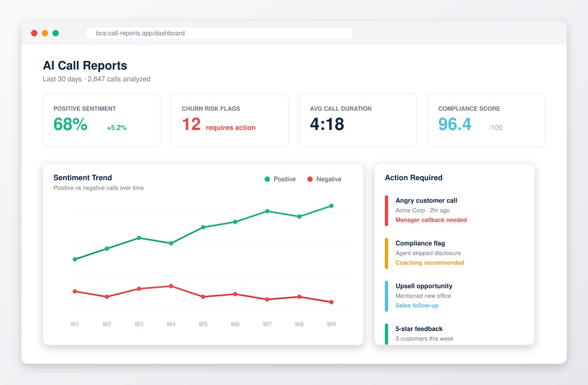Click the 12 churn risk count
The image size is (588, 385).
point(191,124)
